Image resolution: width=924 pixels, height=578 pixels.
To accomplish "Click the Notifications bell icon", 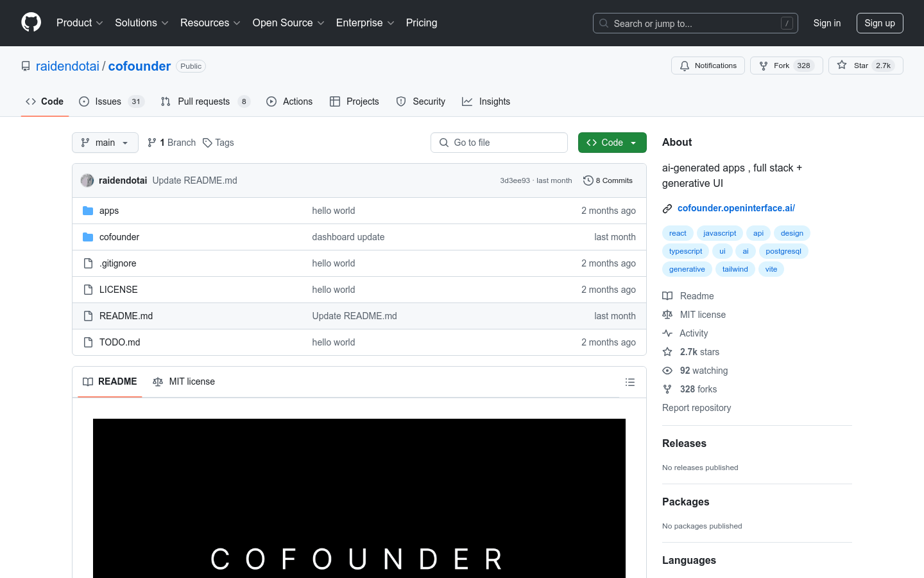I will pyautogui.click(x=685, y=66).
